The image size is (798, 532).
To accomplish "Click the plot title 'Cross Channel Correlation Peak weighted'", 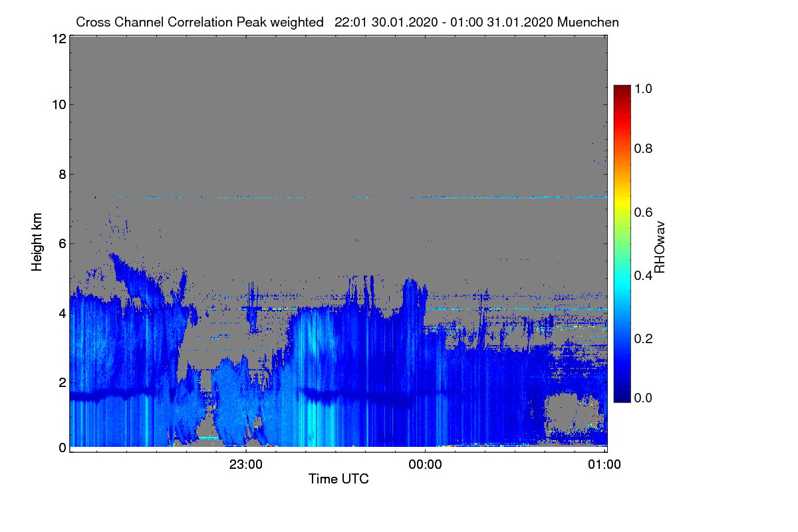I will [199, 22].
